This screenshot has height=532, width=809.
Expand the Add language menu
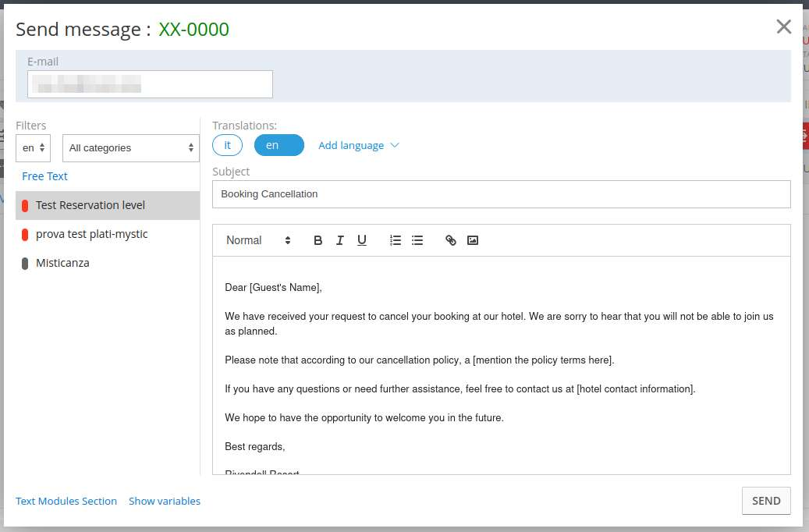(358, 145)
